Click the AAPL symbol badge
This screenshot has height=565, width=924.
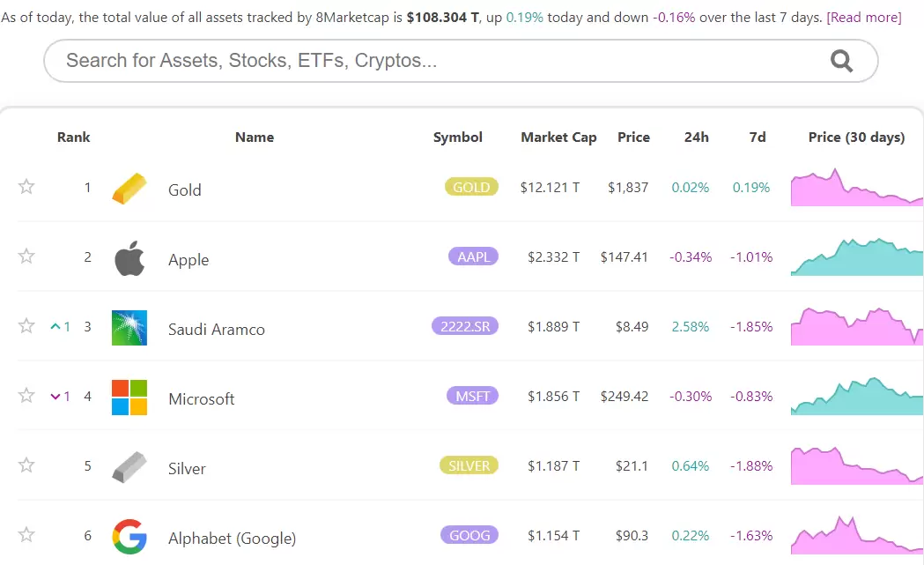[473, 256]
